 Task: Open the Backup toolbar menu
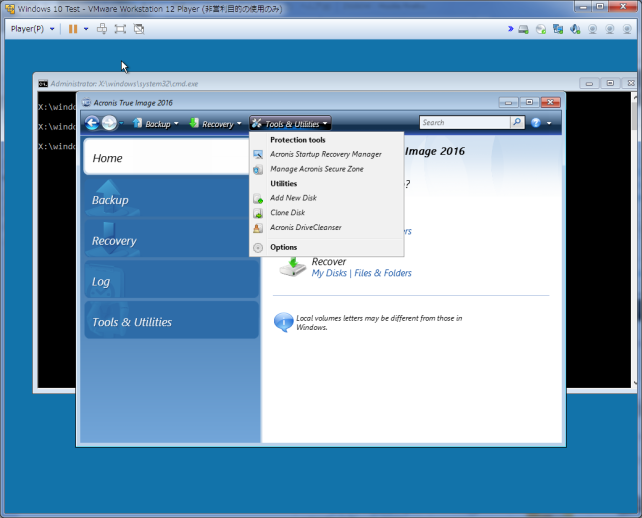tap(156, 123)
